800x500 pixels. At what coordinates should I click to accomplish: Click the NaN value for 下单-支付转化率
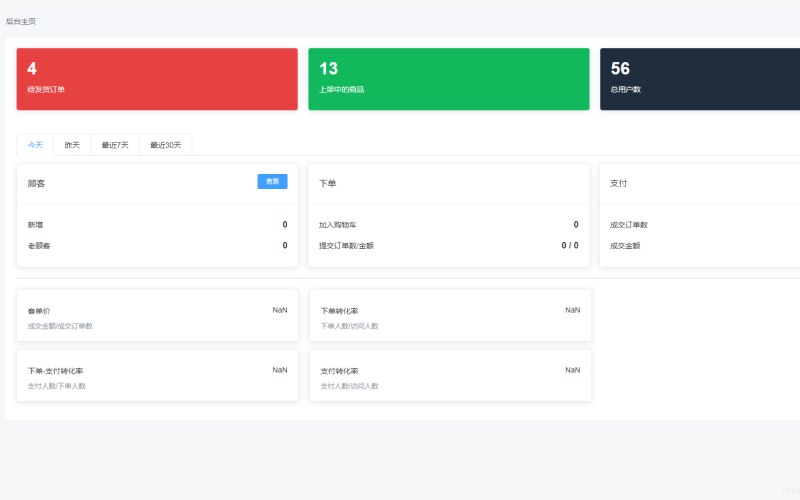pyautogui.click(x=280, y=370)
